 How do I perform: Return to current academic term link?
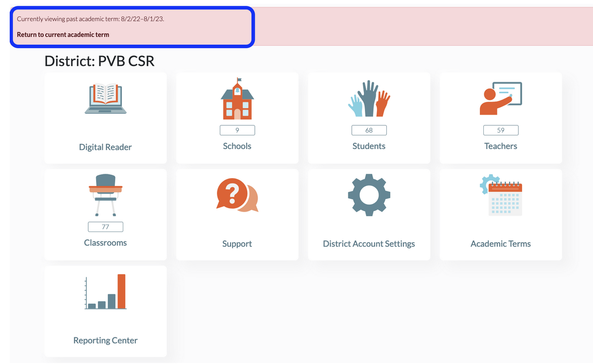tap(63, 35)
